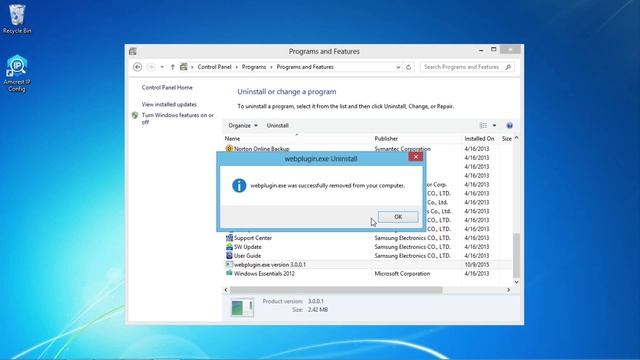Open the blue help icon
The width and height of the screenshot is (640, 360).
[x=509, y=126]
